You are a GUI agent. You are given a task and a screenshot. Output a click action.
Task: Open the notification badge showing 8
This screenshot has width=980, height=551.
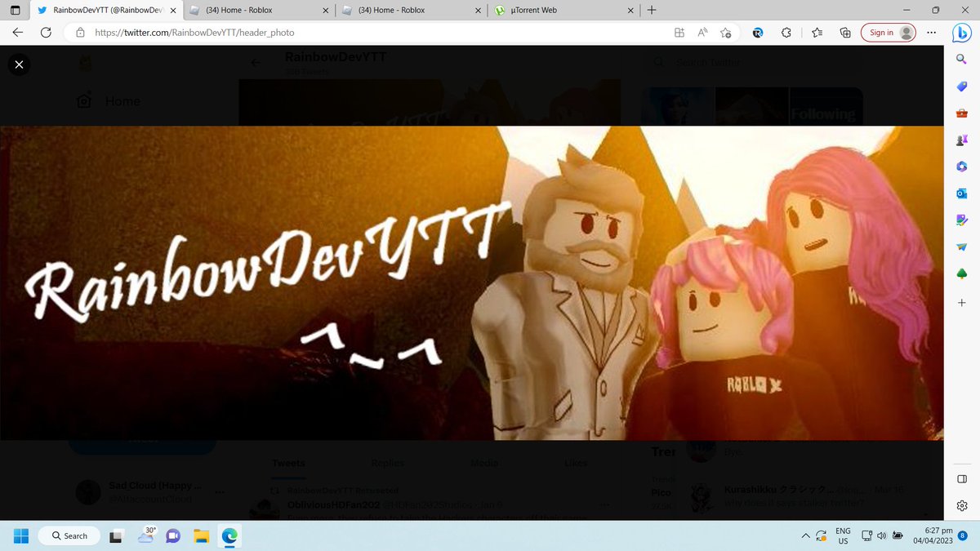(x=963, y=535)
